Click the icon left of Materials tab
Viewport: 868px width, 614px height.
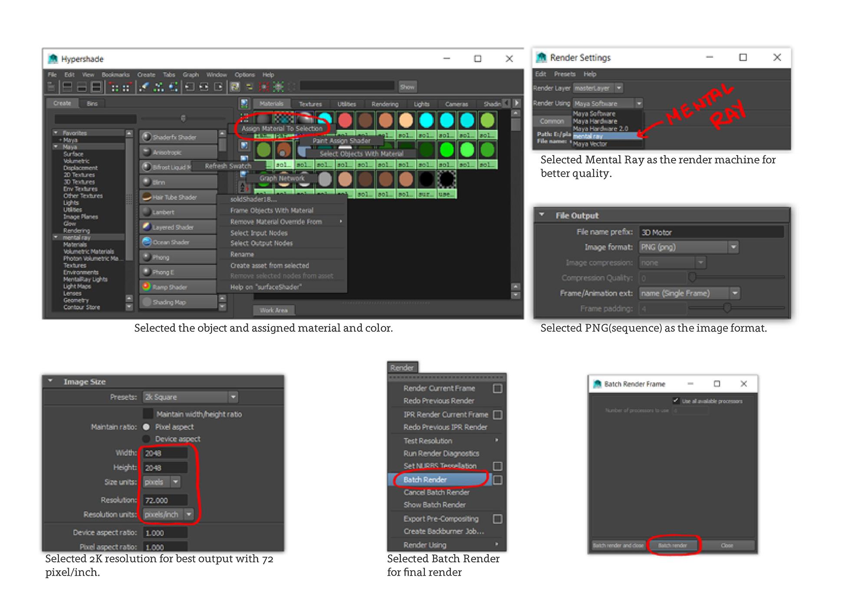tap(244, 103)
